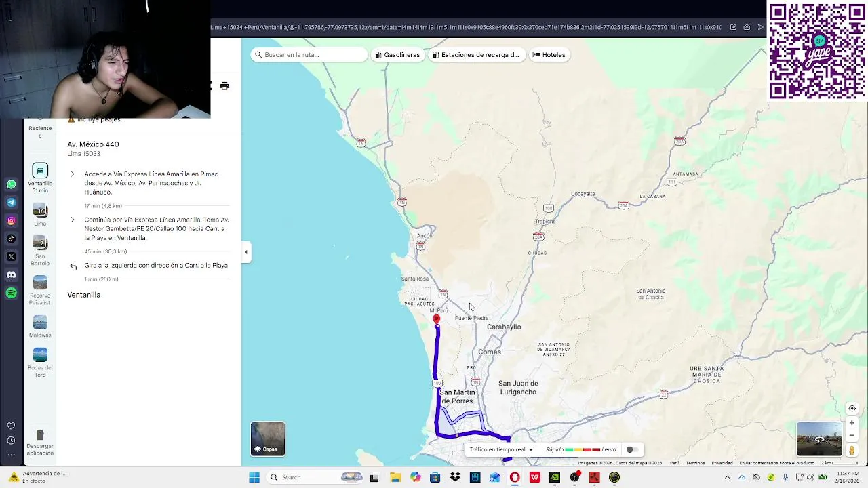The width and height of the screenshot is (868, 488).
Task: Take a snapshot with address bar camera icon
Action: (747, 27)
